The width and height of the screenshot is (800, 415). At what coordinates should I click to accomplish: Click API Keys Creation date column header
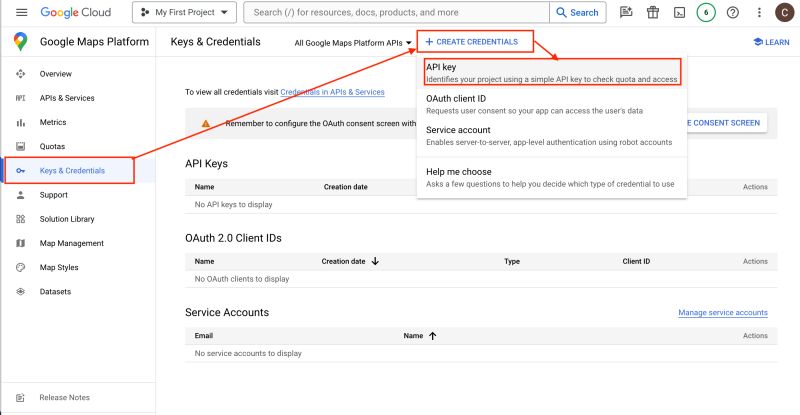click(x=345, y=187)
